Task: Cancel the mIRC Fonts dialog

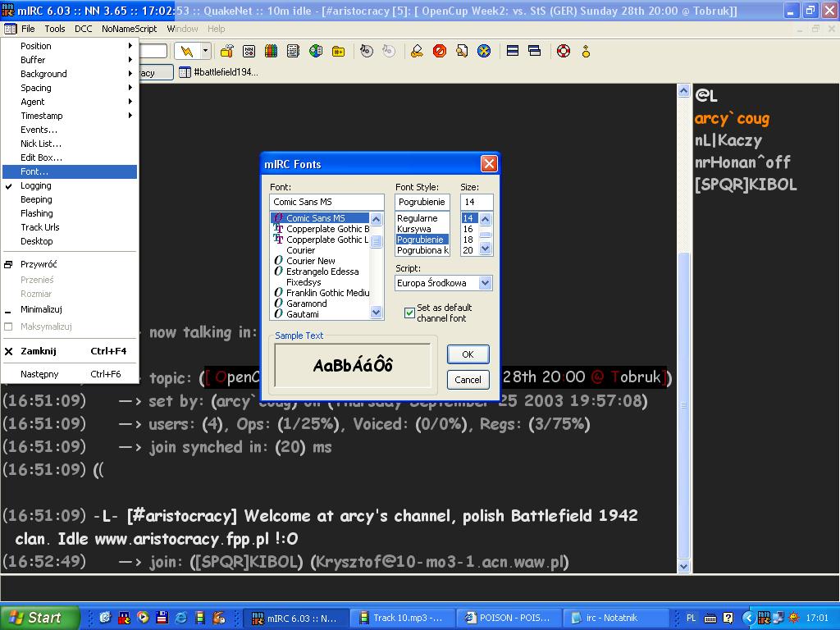Action: 468,380
